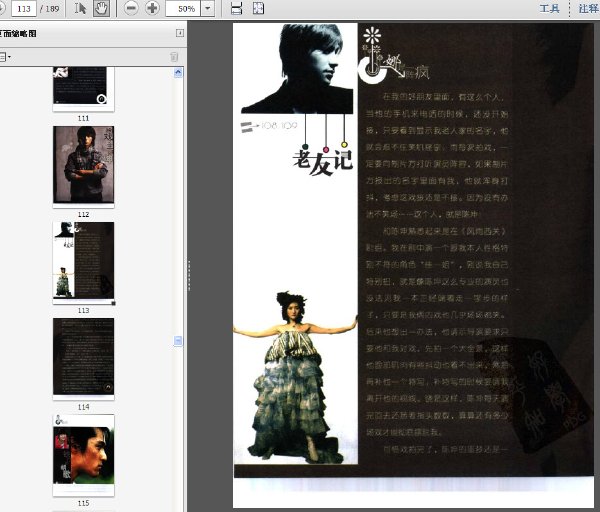Edit the page number field showing 113
The width and height of the screenshot is (600, 512).
coord(24,8)
